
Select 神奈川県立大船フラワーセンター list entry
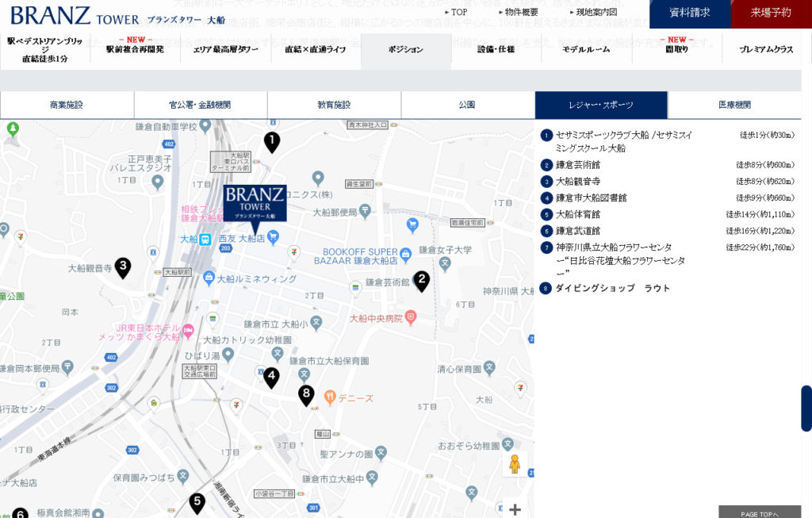pyautogui.click(x=668, y=260)
